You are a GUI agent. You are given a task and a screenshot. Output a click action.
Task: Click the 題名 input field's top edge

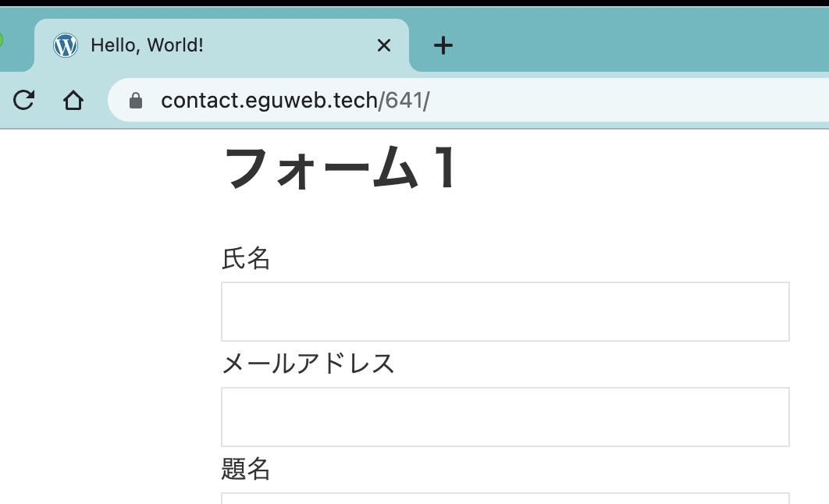coord(505,497)
